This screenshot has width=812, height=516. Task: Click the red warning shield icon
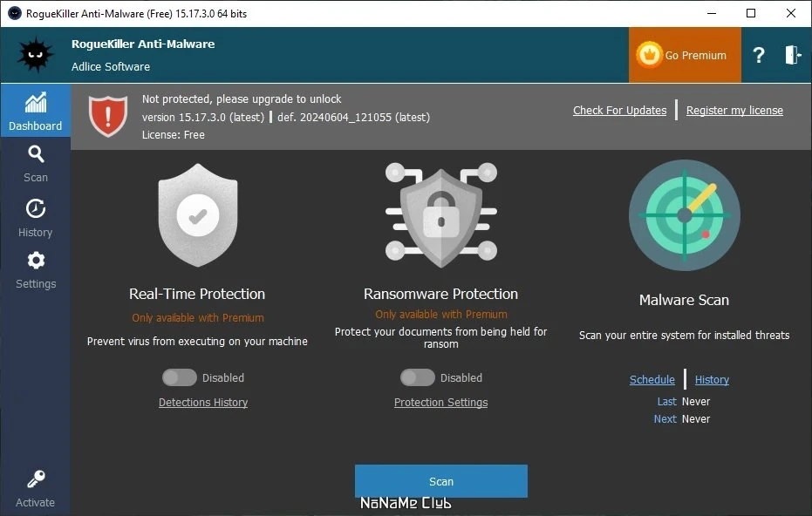pos(108,116)
